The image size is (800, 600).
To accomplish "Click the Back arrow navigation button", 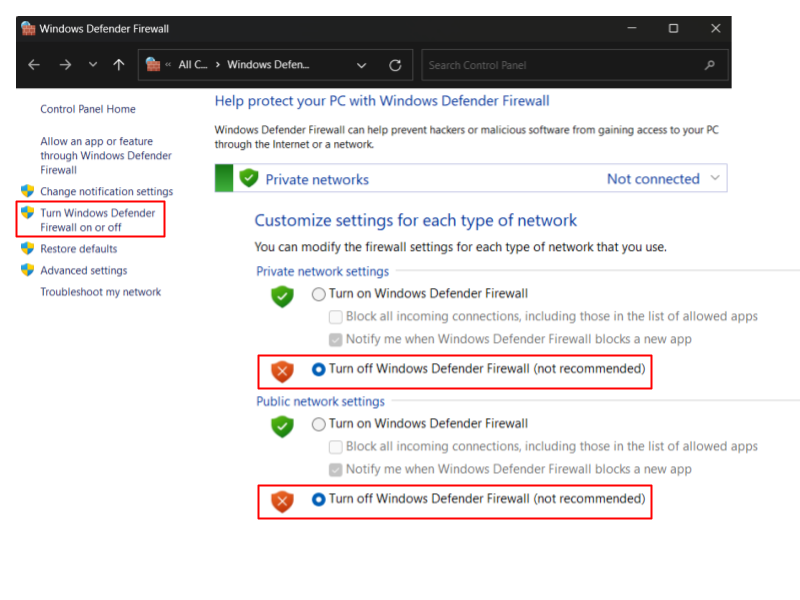I will (x=34, y=65).
